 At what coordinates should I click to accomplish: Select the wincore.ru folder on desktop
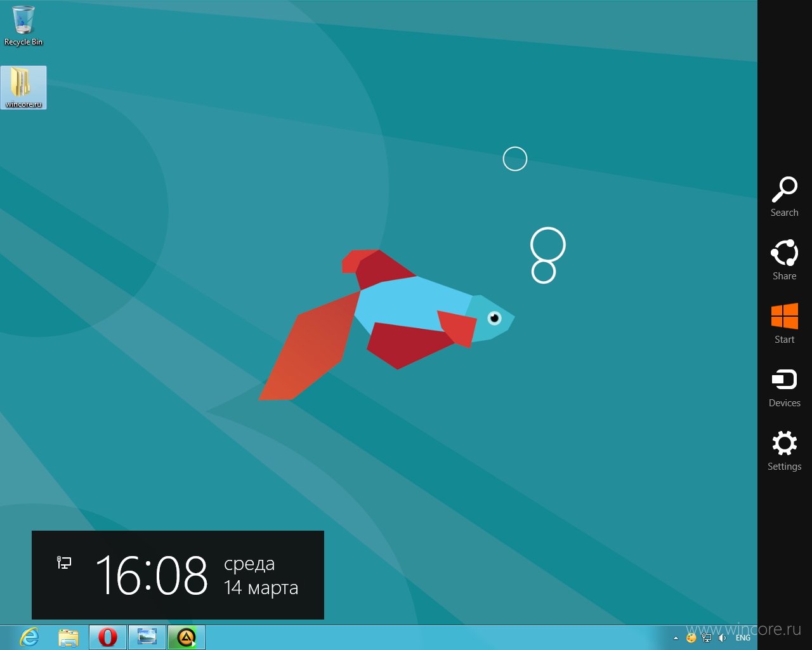click(x=23, y=88)
